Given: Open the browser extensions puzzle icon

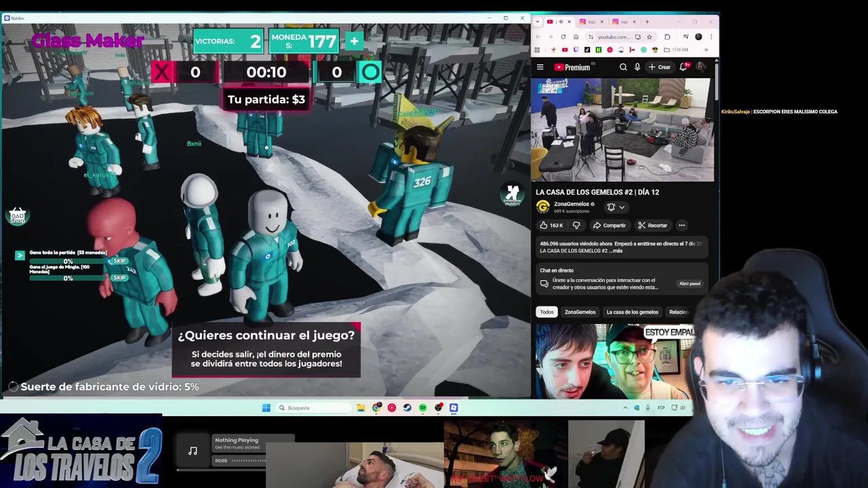Looking at the screenshot, I should pos(667,37).
